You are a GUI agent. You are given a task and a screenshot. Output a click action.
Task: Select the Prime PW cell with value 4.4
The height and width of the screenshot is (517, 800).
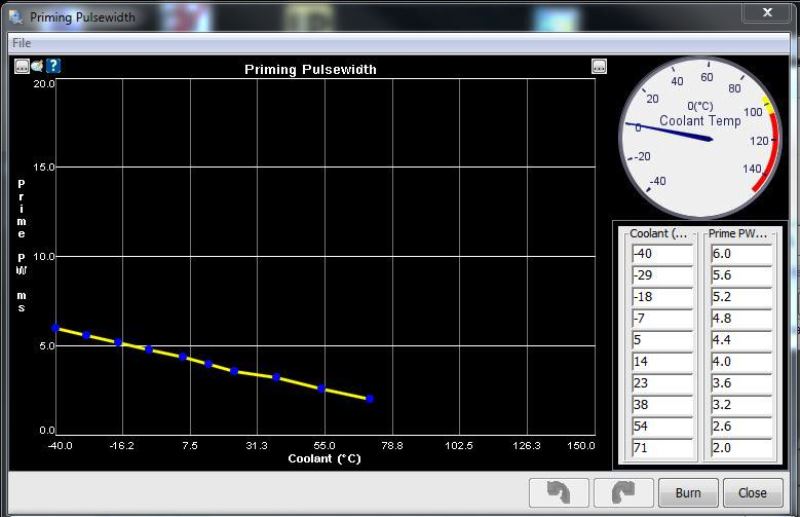[741, 340]
